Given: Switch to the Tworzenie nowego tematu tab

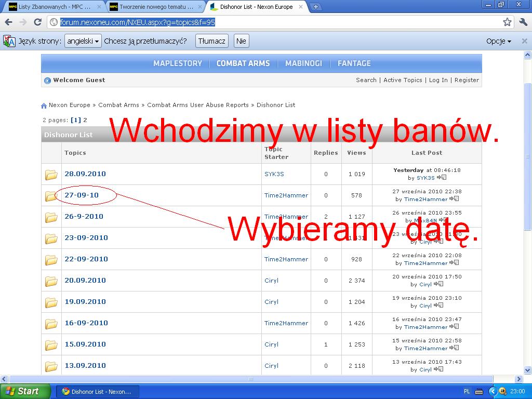Looking at the screenshot, I should point(156,7).
